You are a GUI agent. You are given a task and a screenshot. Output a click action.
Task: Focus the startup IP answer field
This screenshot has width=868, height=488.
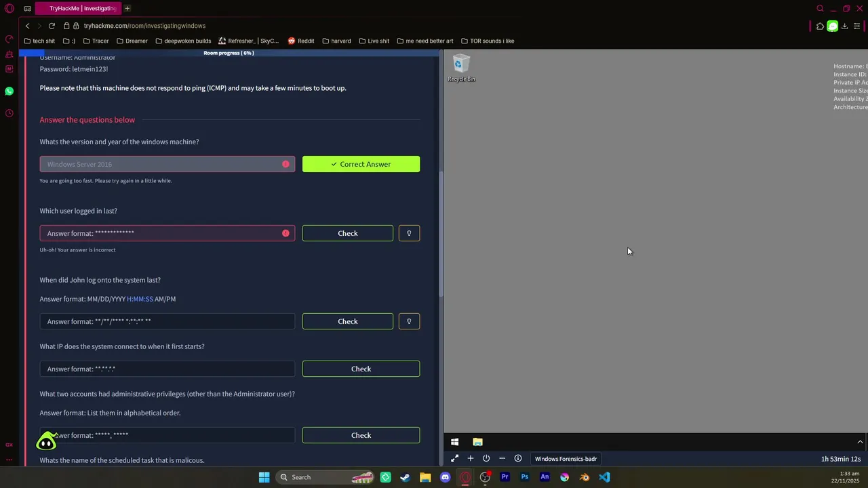167,369
